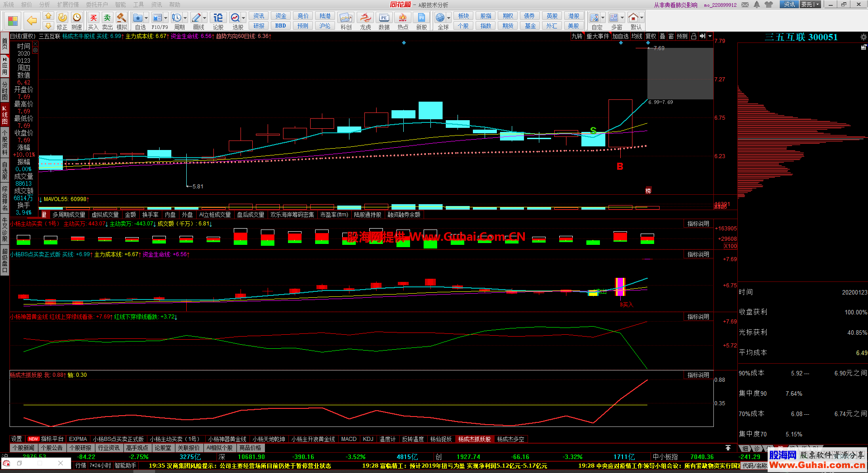Expand the 自选 dropdown arrow

(146, 18)
